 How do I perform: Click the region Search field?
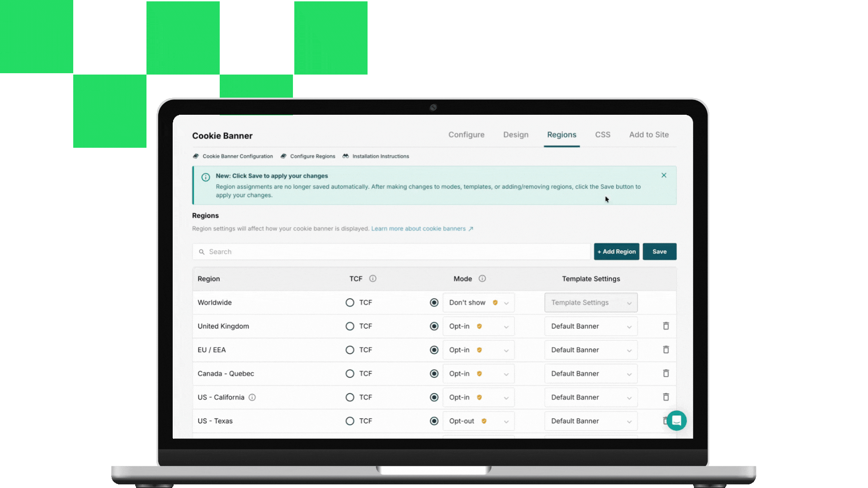(391, 252)
